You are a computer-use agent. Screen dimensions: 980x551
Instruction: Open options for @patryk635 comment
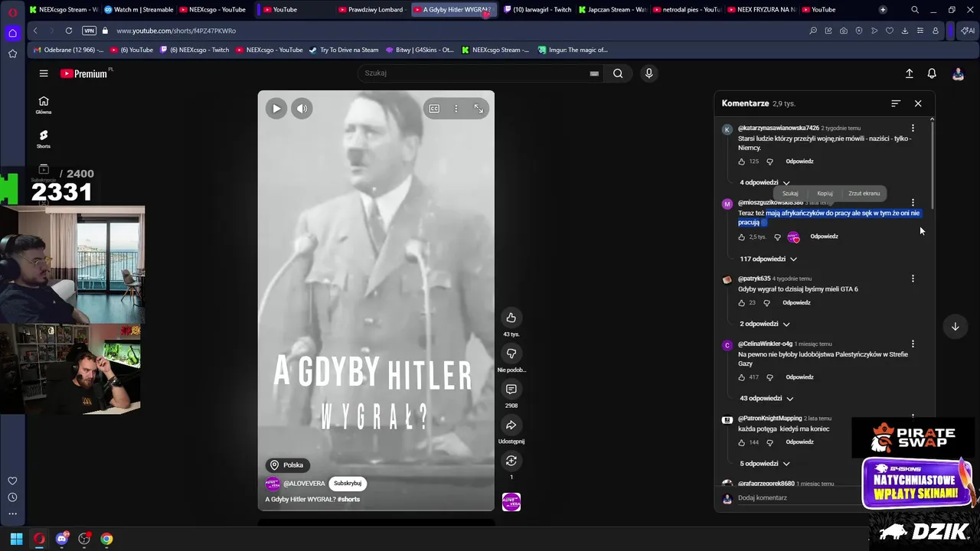913,279
